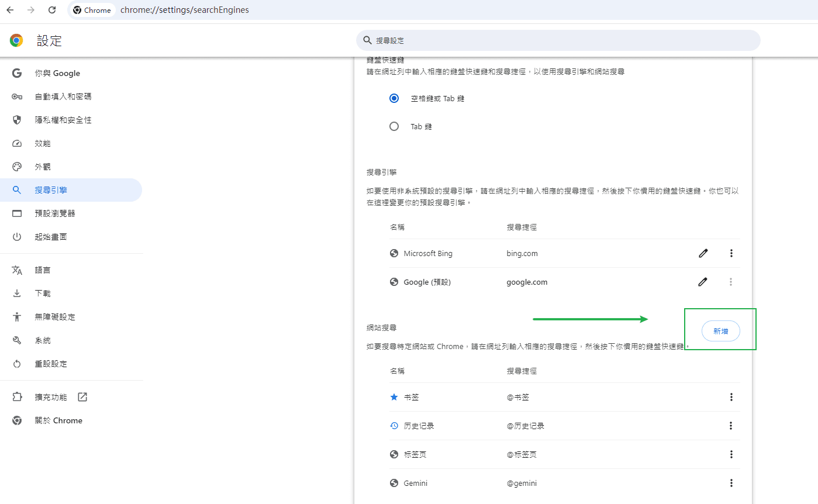
Task: Edit Microsoft Bing with the pencil icon
Action: click(x=703, y=253)
